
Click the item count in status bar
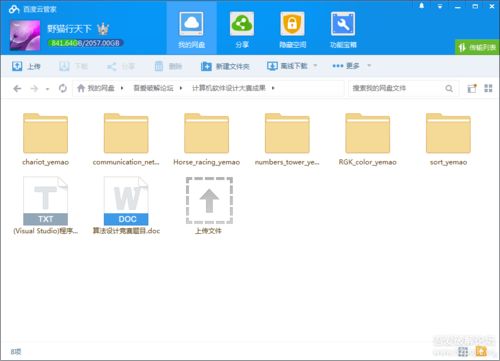[x=16, y=352]
